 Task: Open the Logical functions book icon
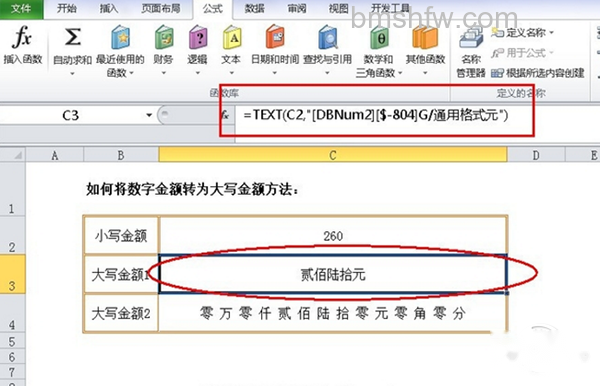[x=198, y=37]
